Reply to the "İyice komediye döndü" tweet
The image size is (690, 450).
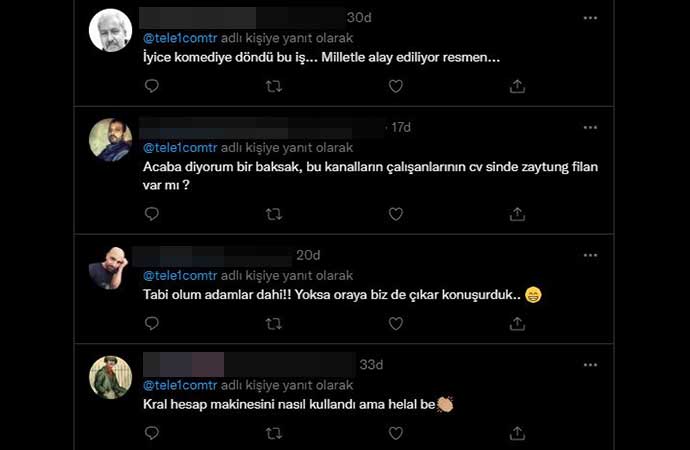click(152, 86)
